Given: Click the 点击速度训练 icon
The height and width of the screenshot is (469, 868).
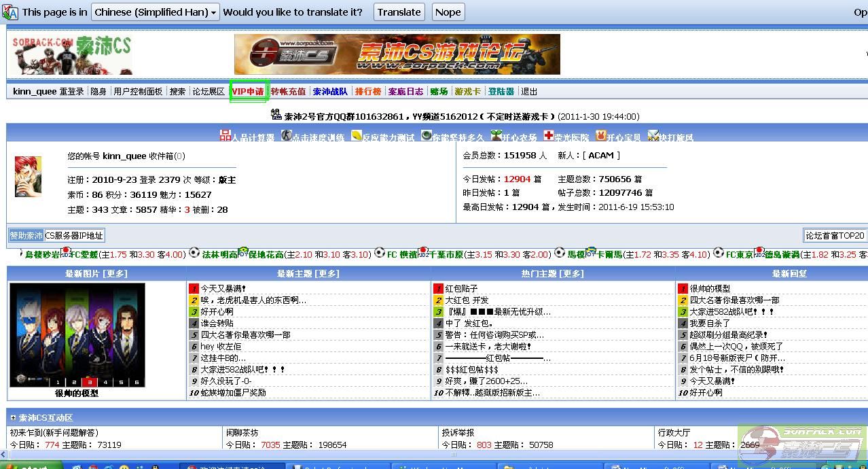Looking at the screenshot, I should (287, 136).
